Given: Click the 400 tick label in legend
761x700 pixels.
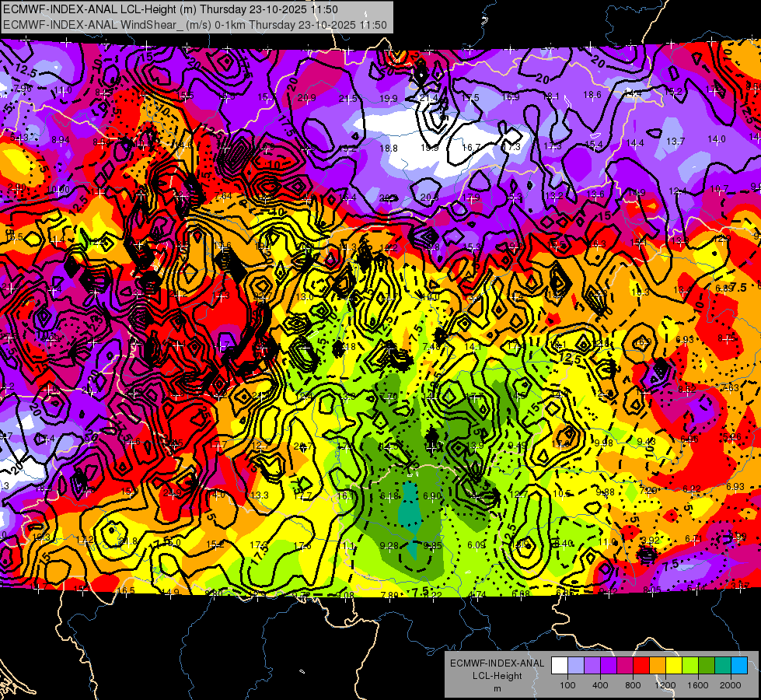Looking at the screenshot, I should (x=600, y=685).
